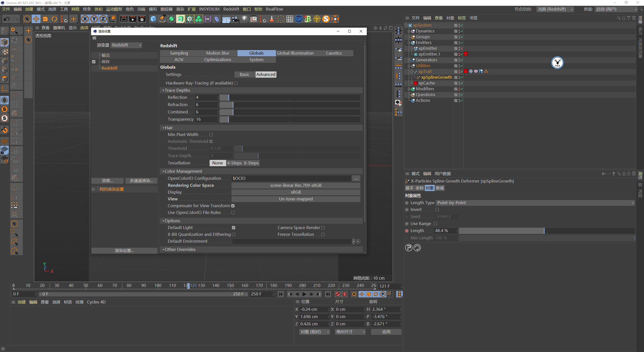Image resolution: width=644 pixels, height=352 pixels.
Task: Open the AOV tab
Action: (179, 60)
